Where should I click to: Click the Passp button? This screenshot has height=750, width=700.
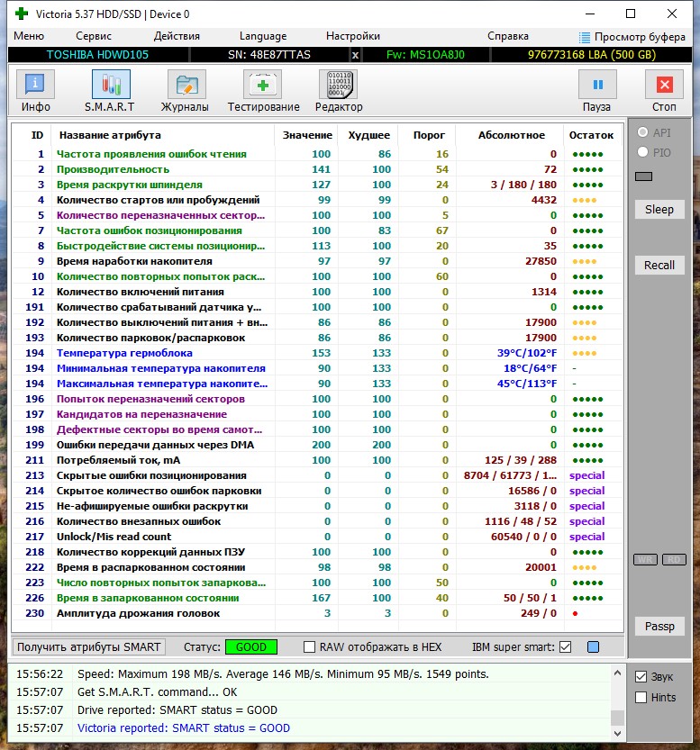tap(659, 626)
